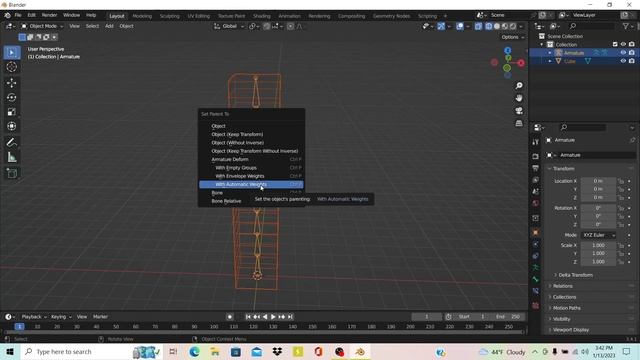Click the Location X value field
This screenshot has height=360, width=640.
(x=598, y=181)
